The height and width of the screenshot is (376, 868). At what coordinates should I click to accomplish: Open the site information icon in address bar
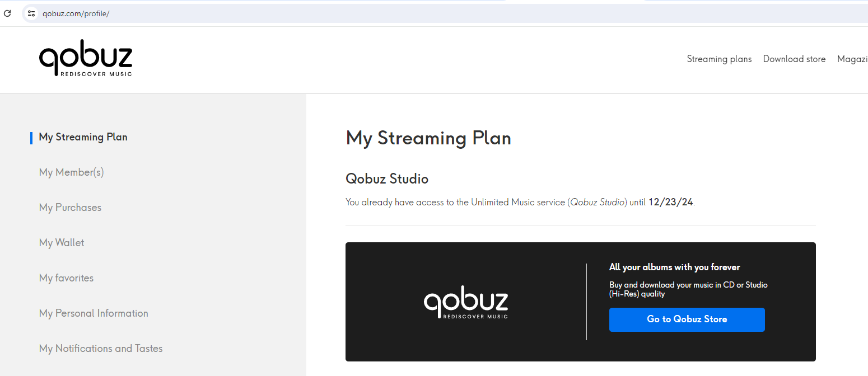tap(31, 13)
